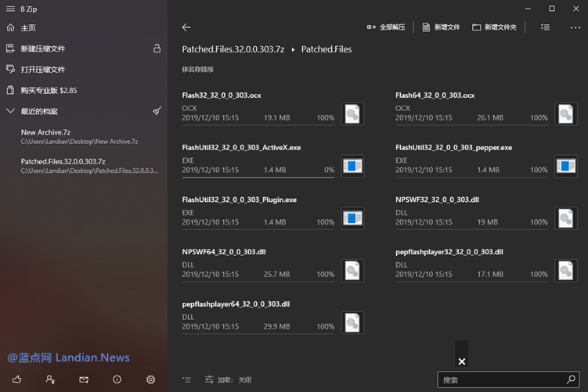
Task: Open the 依名称排序 sort options
Action: coord(197,70)
